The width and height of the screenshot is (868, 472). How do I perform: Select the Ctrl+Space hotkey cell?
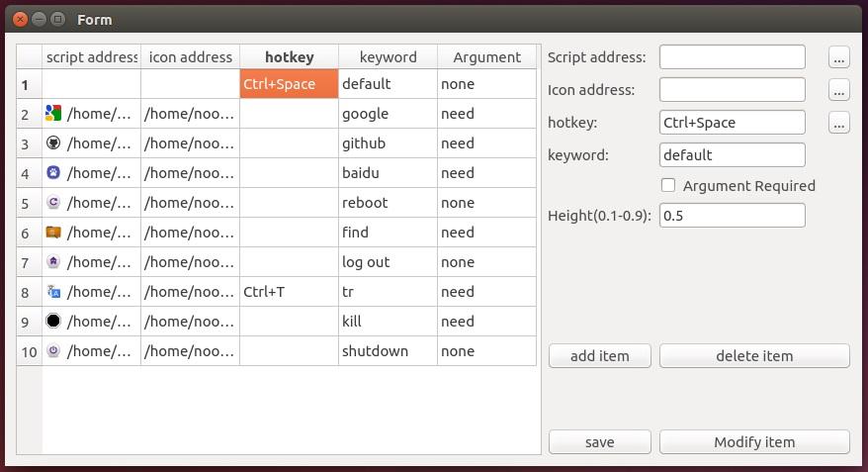pos(289,84)
